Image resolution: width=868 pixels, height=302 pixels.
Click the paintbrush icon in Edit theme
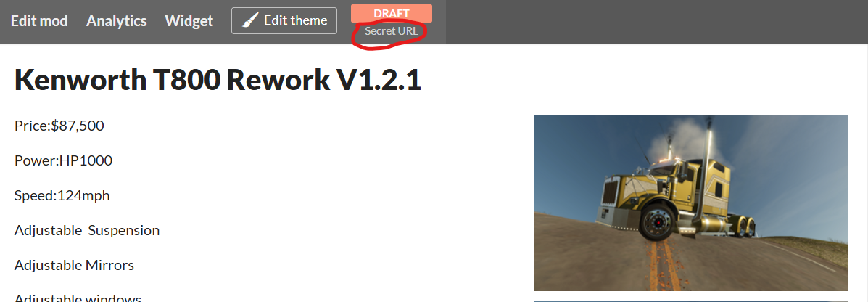(250, 20)
